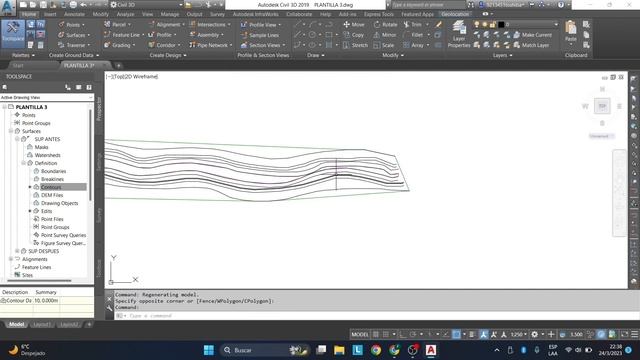Toggle clean screen in status bar
The height and width of the screenshot is (360, 640).
coord(624,334)
